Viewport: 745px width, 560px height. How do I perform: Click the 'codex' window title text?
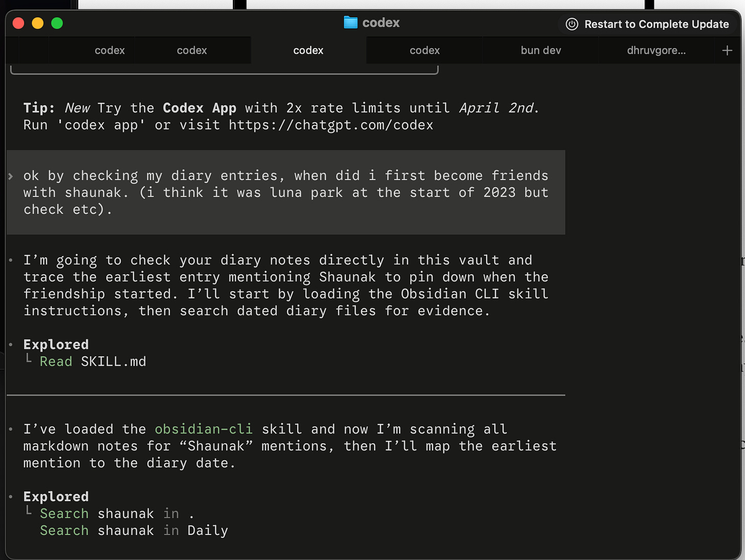381,23
